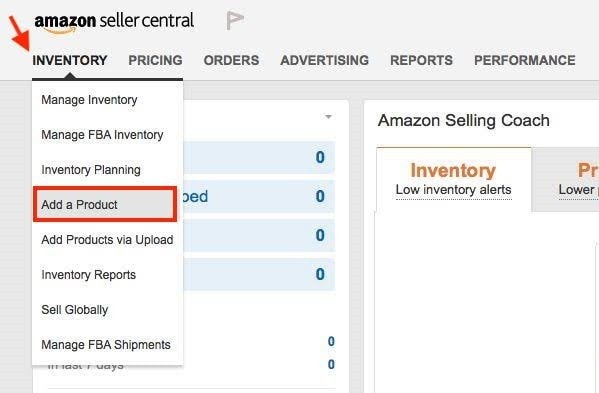Viewport: 599px width, 393px height.
Task: Open the PERFORMANCE menu
Action: 525,60
